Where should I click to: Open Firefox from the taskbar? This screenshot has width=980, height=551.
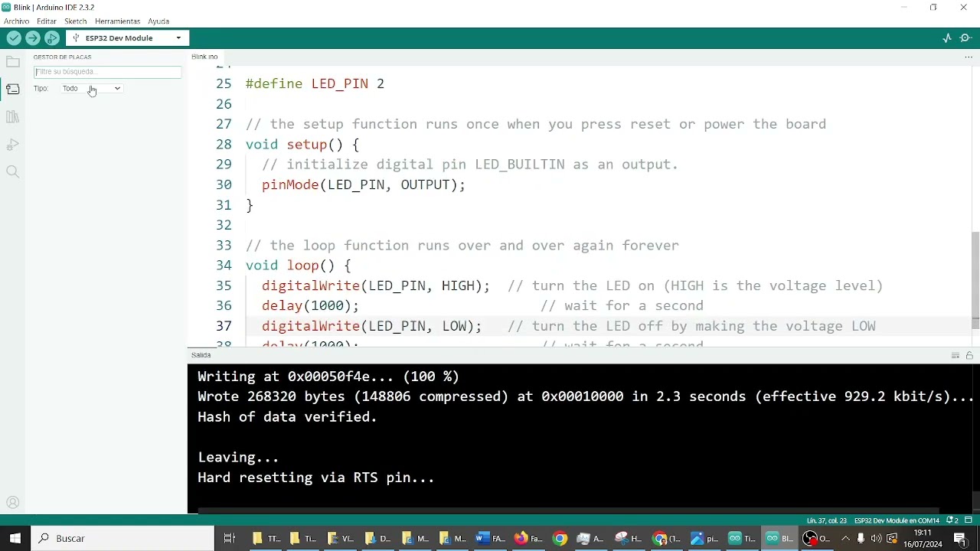(x=528, y=538)
